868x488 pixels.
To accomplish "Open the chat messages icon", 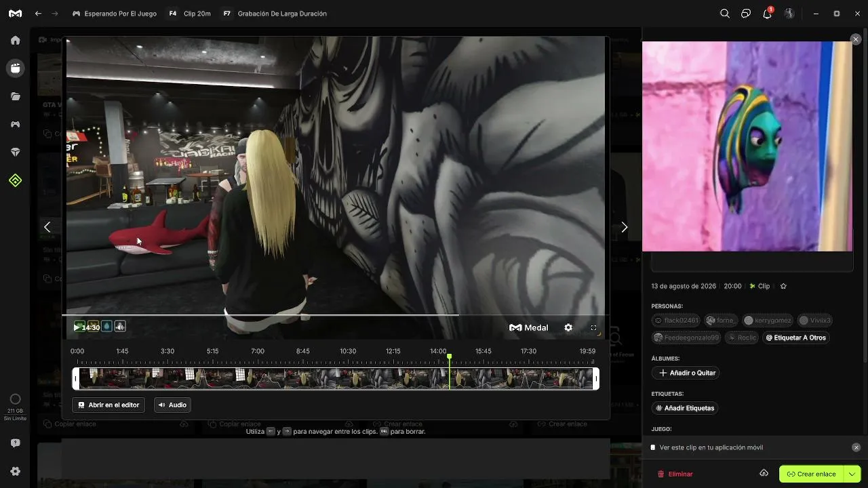I will tap(746, 14).
